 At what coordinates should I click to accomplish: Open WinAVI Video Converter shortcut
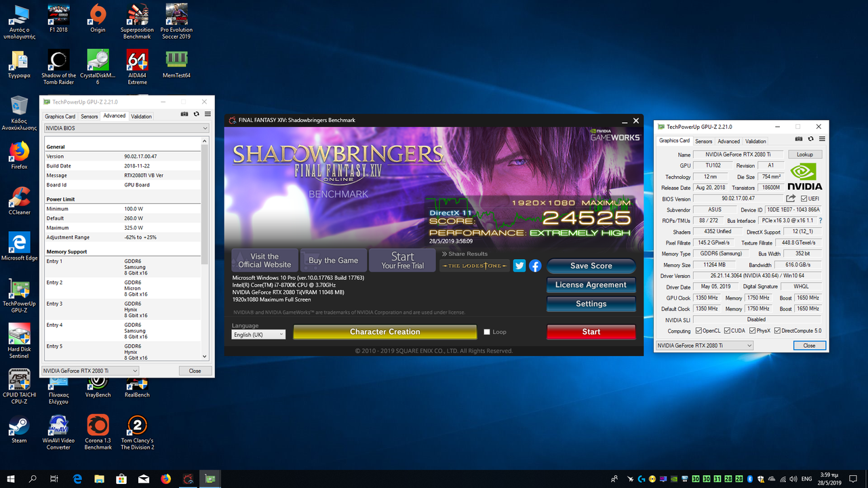tap(58, 432)
